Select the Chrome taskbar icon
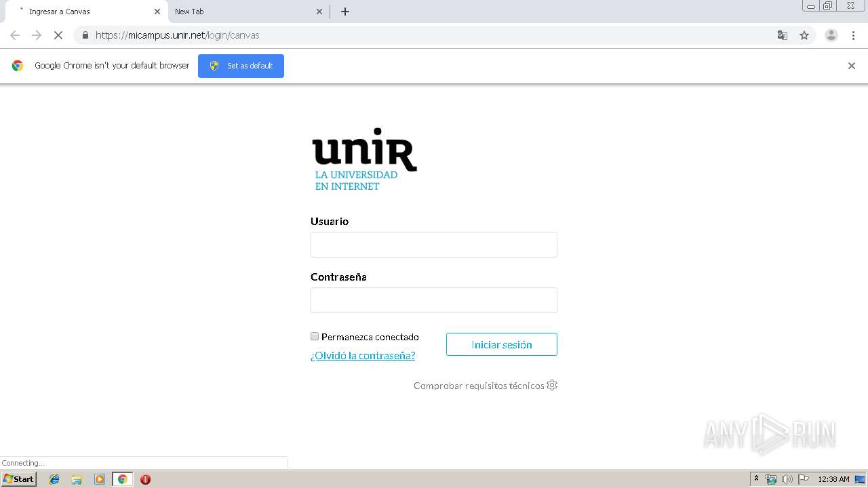 click(122, 479)
